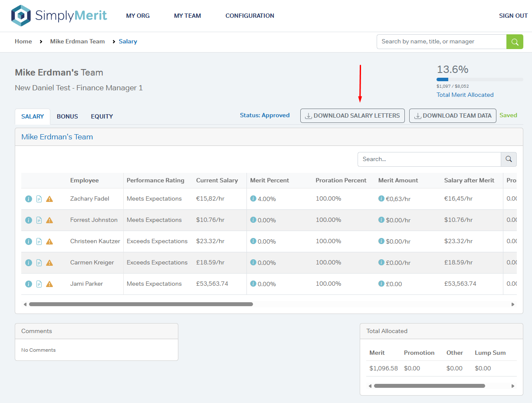Viewport: 532px width, 403px height.
Task: Click the table search magnifier icon
Action: (509, 159)
